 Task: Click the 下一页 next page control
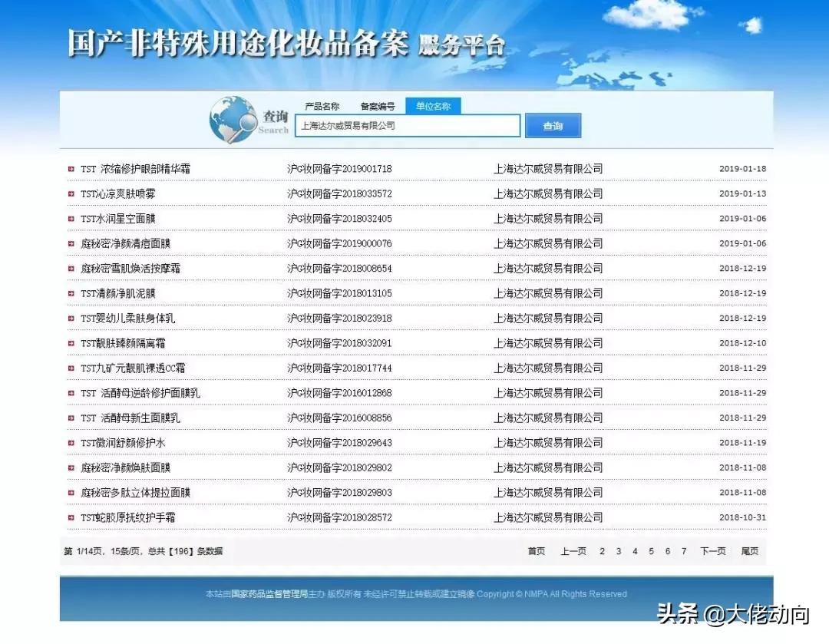pyautogui.click(x=712, y=551)
